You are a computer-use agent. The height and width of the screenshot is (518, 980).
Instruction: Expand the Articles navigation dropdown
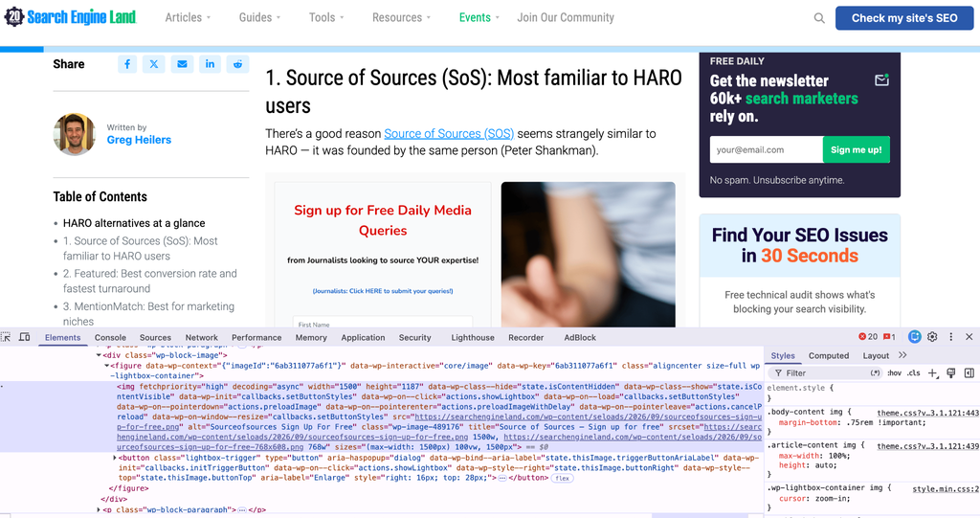point(188,17)
